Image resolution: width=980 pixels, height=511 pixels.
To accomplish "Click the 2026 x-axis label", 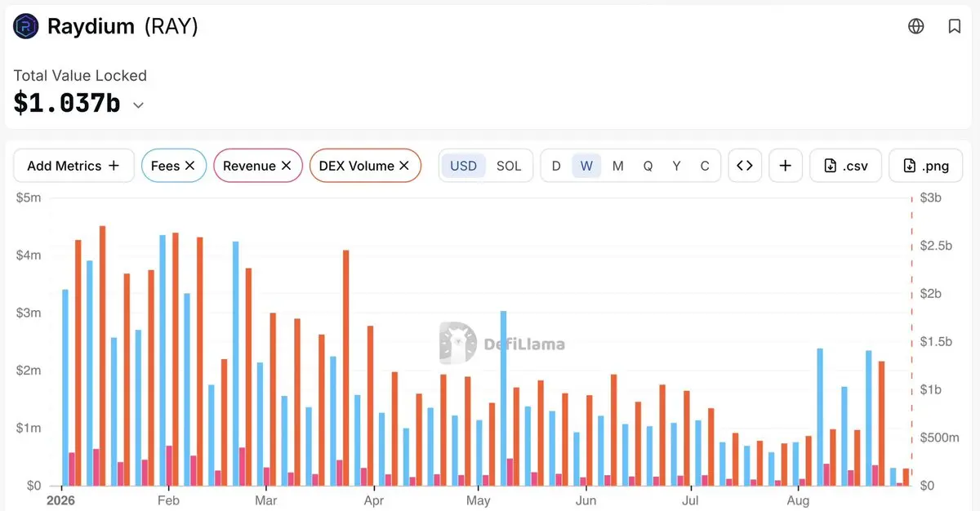I will 61,500.
